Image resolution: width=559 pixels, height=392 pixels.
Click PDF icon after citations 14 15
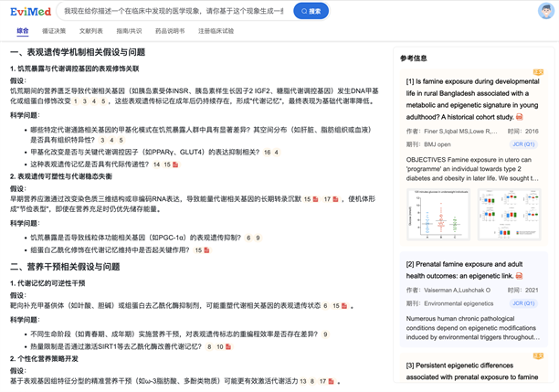(x=175, y=164)
